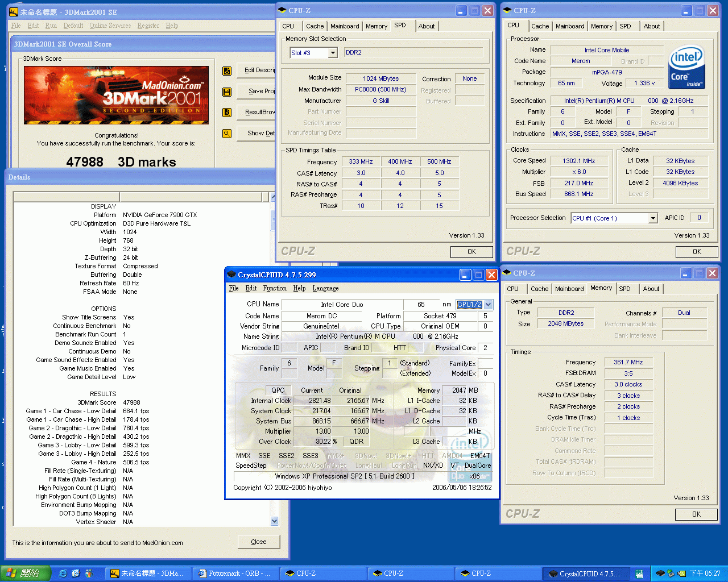Select the CPU tab in the bottom-right CPU-Z Memory window
This screenshot has height=582, width=728.
coord(512,289)
